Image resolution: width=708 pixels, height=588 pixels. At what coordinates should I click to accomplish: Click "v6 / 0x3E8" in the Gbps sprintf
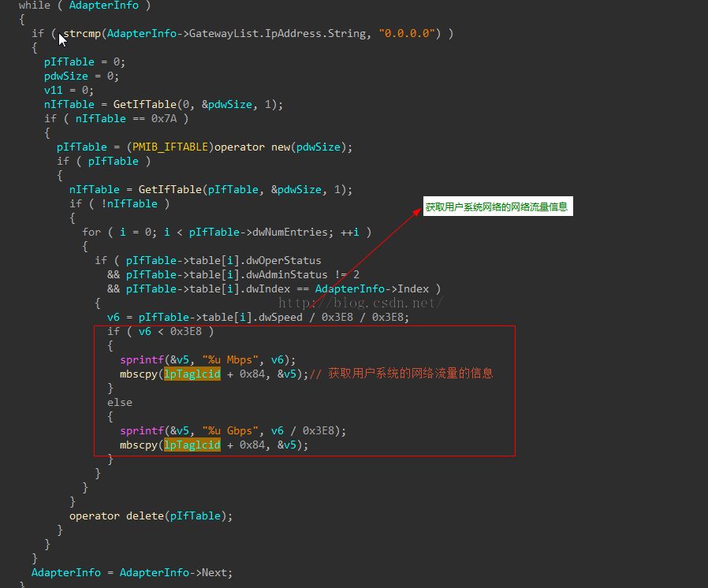point(304,430)
